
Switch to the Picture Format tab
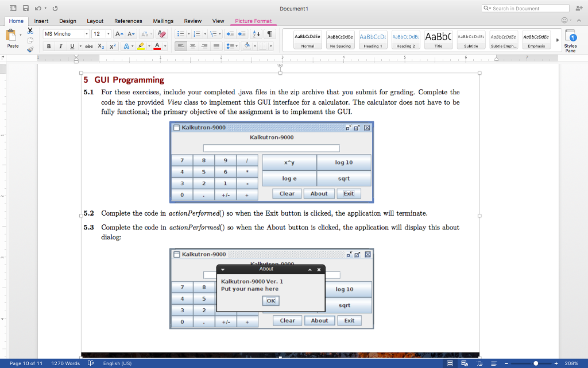point(253,21)
